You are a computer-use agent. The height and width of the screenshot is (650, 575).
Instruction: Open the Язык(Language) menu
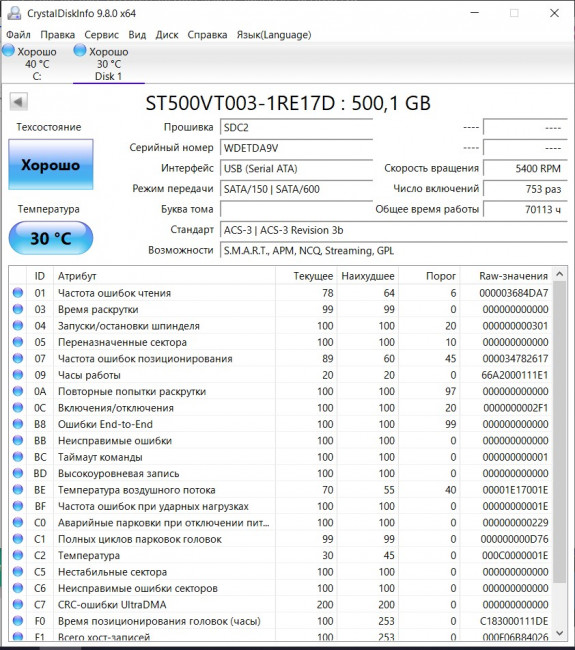point(274,35)
